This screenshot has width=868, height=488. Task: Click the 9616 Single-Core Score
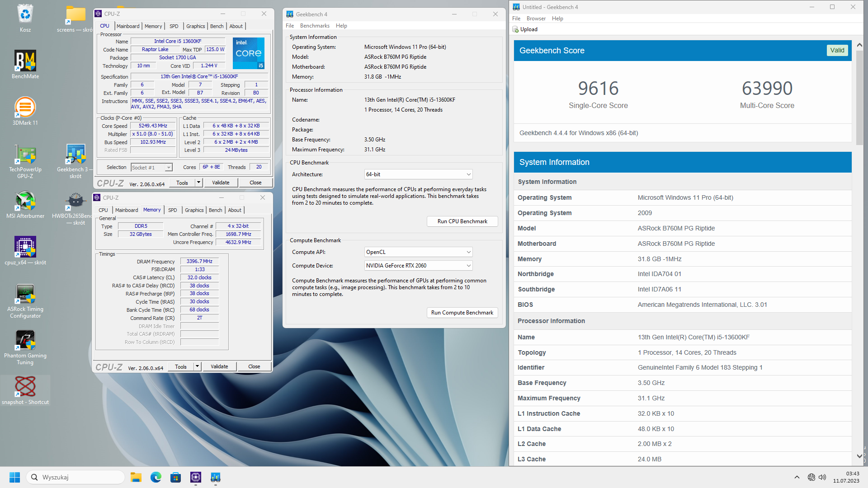click(x=598, y=89)
